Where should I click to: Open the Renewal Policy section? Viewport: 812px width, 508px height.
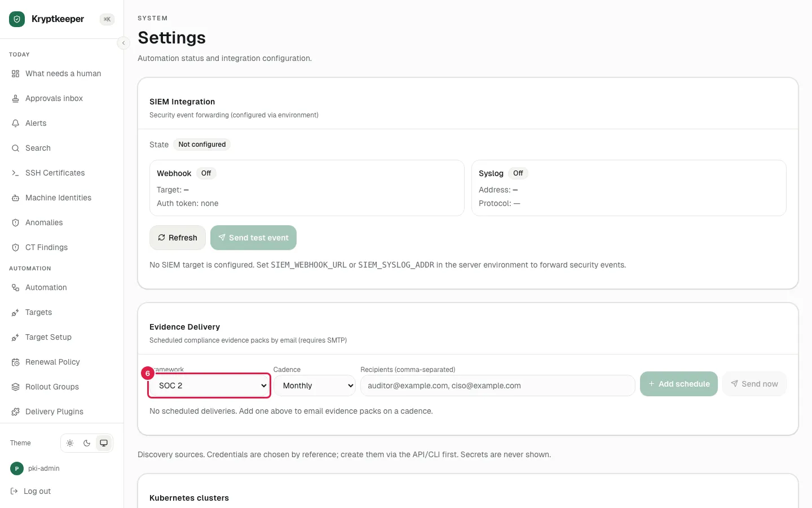point(61,362)
